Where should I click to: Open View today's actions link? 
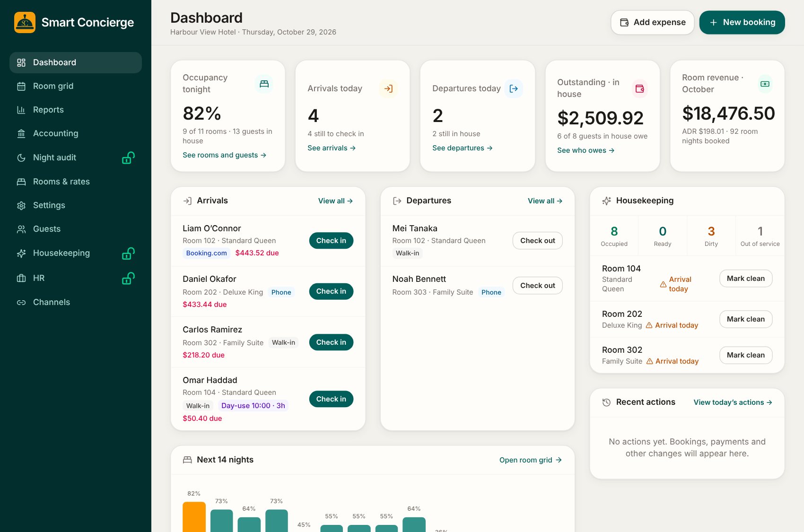(x=733, y=402)
